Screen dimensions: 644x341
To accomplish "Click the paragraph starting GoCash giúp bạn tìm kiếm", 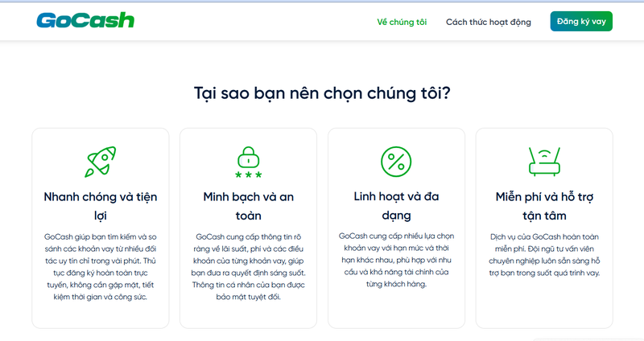I will pyautogui.click(x=101, y=267).
